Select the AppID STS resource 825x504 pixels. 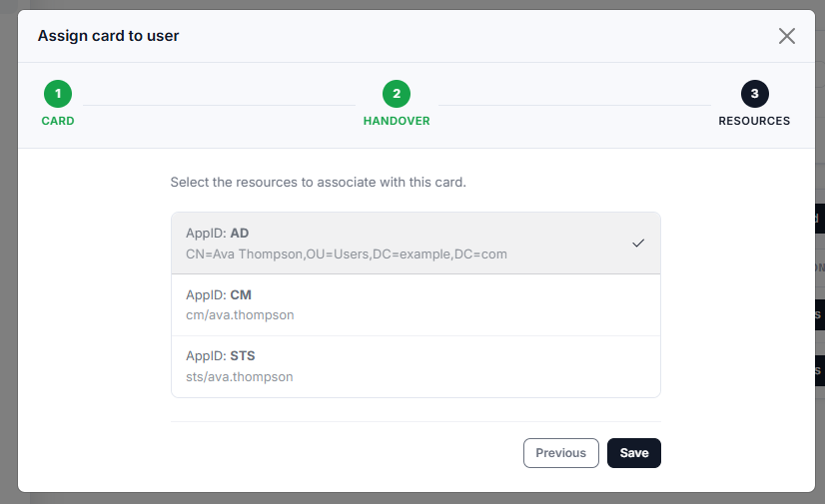(x=415, y=367)
